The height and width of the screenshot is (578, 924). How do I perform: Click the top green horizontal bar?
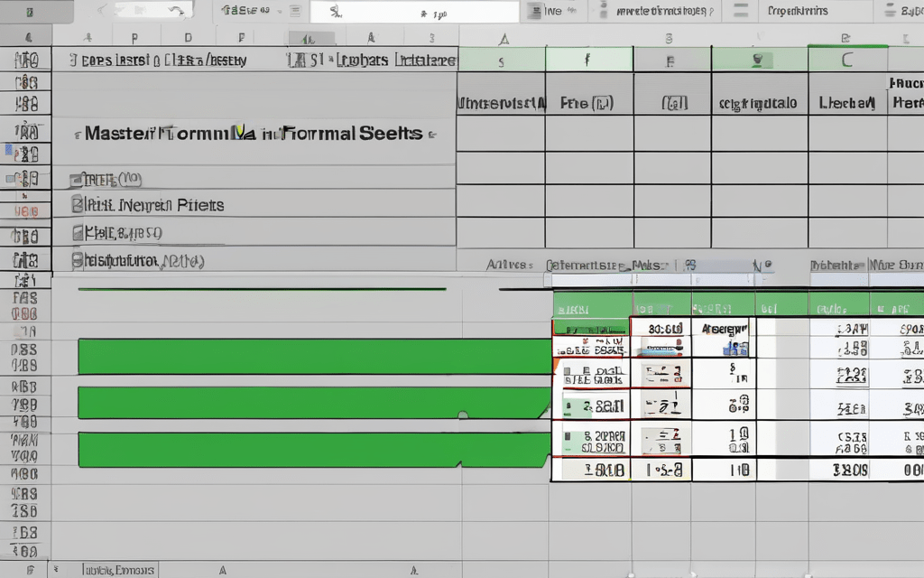pos(314,356)
